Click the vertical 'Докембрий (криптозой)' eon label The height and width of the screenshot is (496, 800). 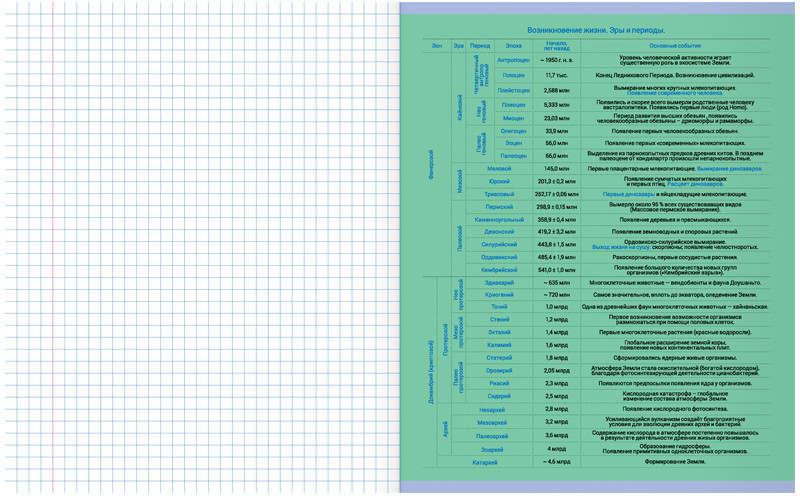coord(433,371)
